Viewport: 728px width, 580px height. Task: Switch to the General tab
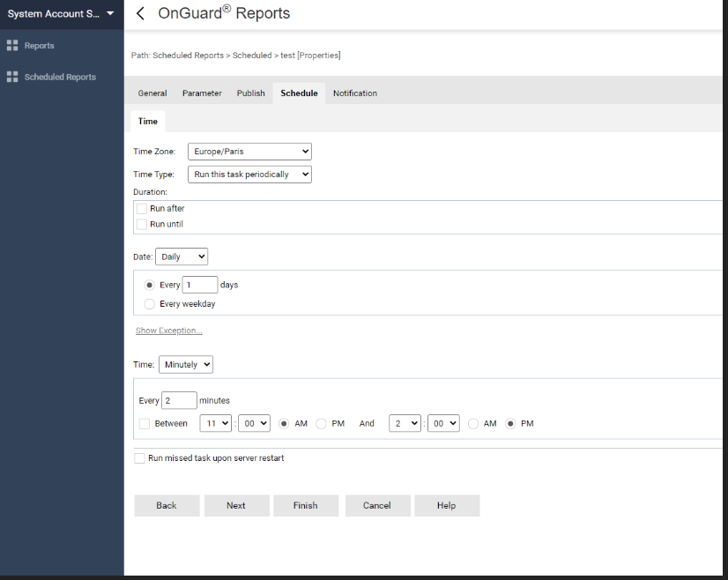click(x=152, y=93)
